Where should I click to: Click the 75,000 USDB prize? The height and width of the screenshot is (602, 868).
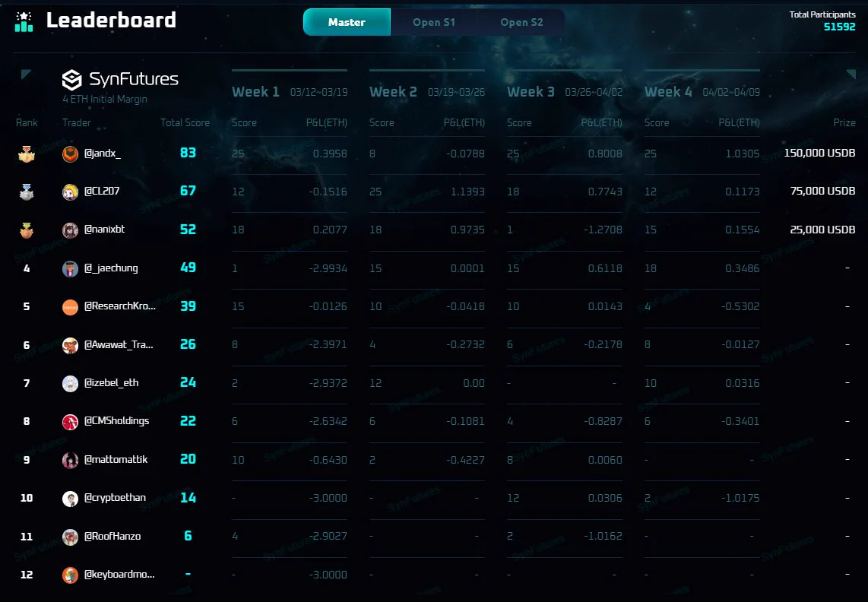pyautogui.click(x=822, y=191)
